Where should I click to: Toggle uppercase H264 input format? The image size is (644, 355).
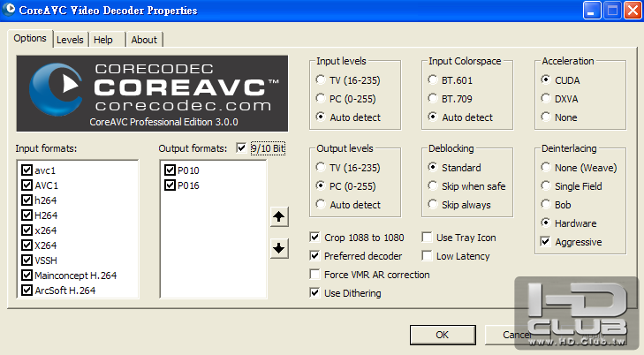tap(27, 215)
